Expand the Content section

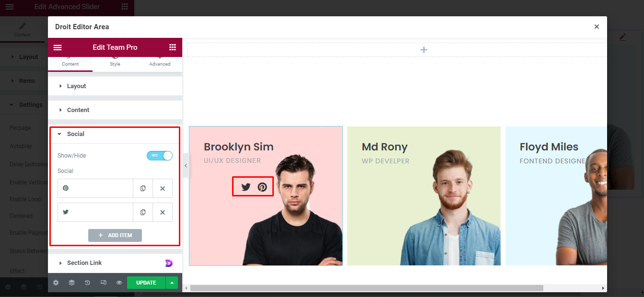point(115,110)
